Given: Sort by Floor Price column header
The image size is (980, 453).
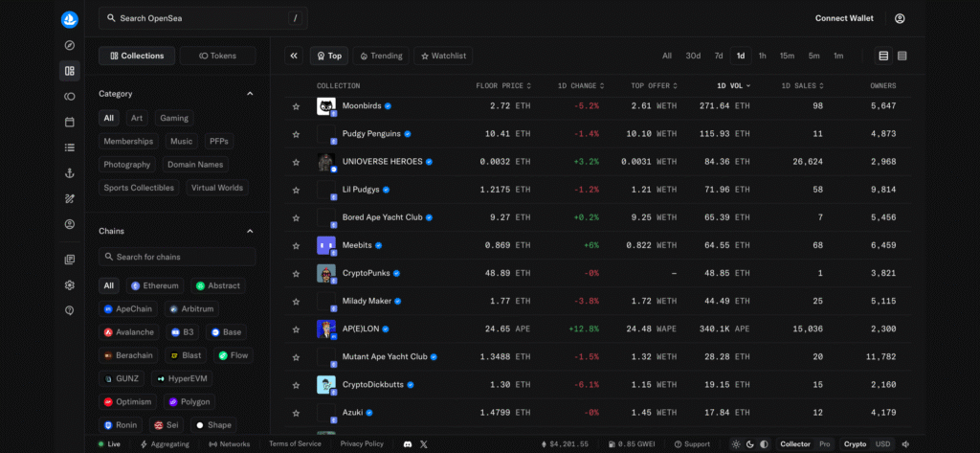Looking at the screenshot, I should [x=503, y=86].
